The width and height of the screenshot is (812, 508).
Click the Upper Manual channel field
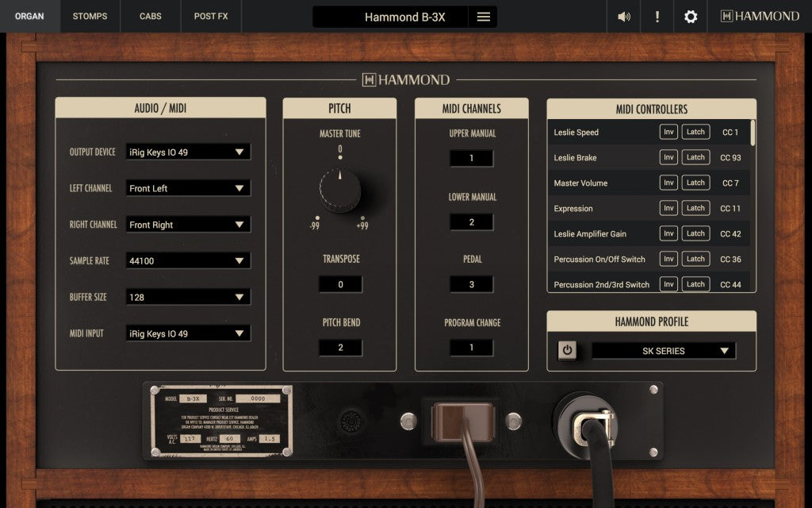pos(471,158)
